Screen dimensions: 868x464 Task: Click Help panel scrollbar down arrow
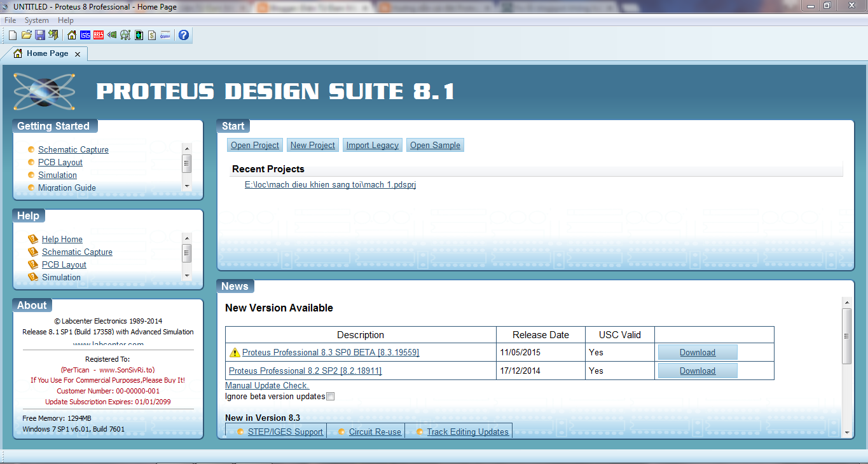187,275
